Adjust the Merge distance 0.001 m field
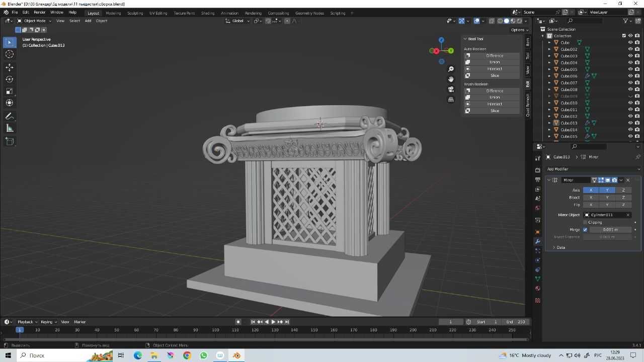 tap(610, 230)
